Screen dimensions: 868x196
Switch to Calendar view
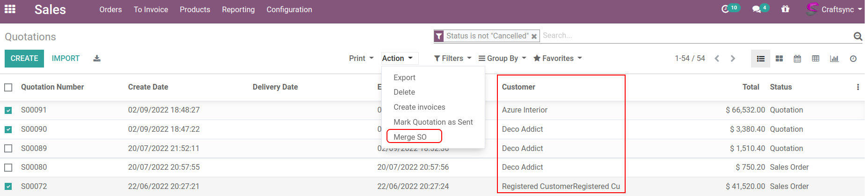click(797, 59)
